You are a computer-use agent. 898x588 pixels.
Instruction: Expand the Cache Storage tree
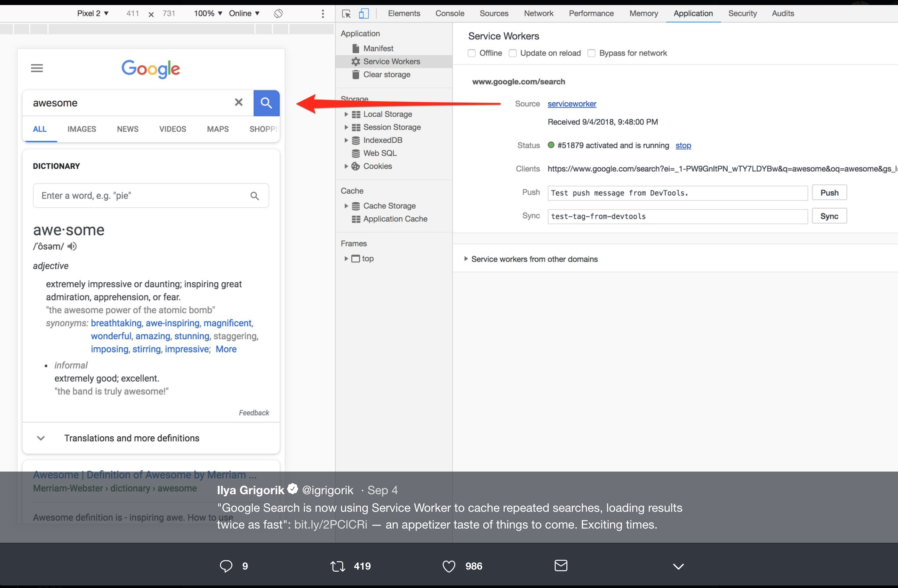click(346, 206)
